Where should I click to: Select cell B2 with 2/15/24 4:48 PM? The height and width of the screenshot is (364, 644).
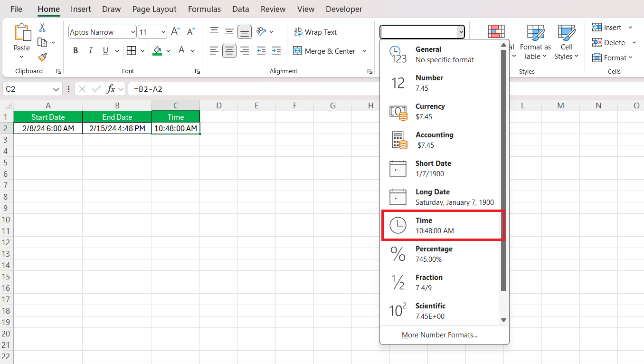(117, 128)
